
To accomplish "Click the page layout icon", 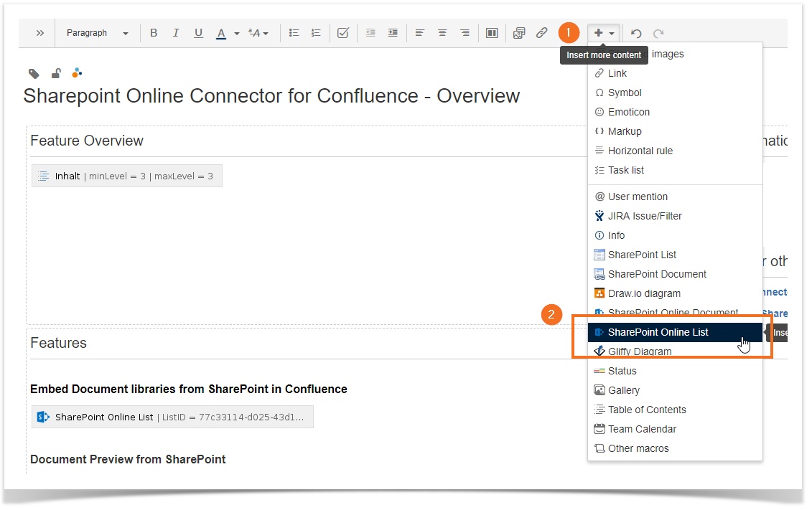I will click(492, 33).
